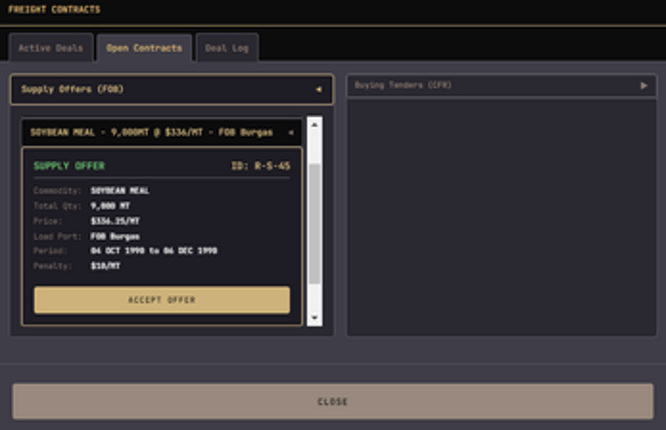Click the scrollbar up arrow
Screen dimensions: 666x430
315,125
